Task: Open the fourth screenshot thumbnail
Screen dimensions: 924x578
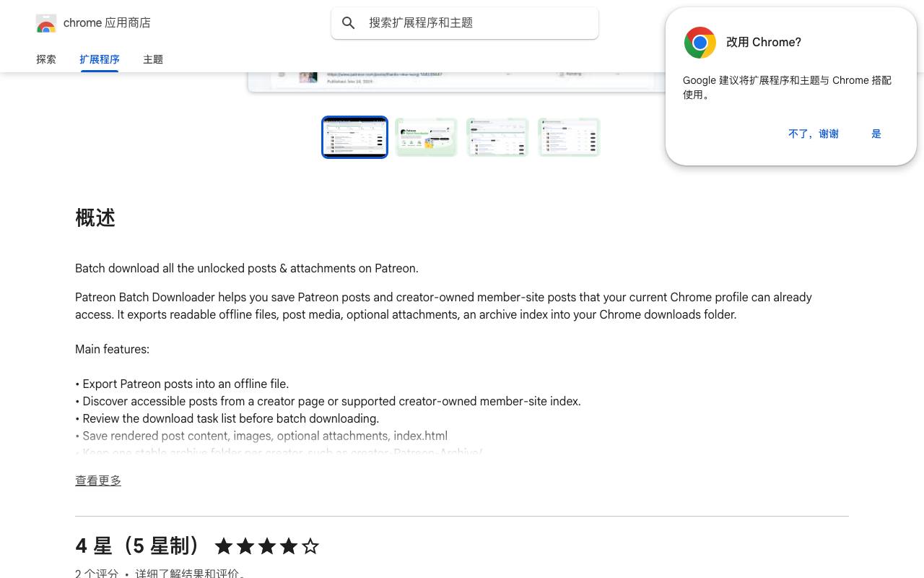Action: (x=569, y=137)
